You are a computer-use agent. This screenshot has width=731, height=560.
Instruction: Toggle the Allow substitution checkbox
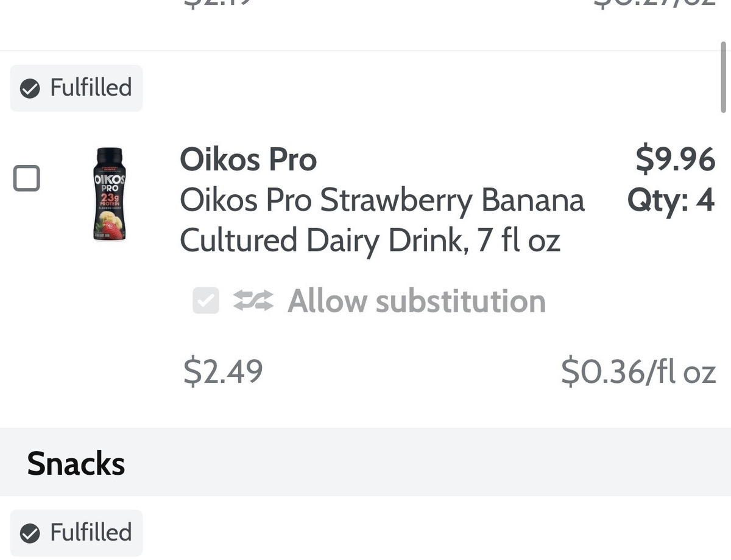coord(206,301)
